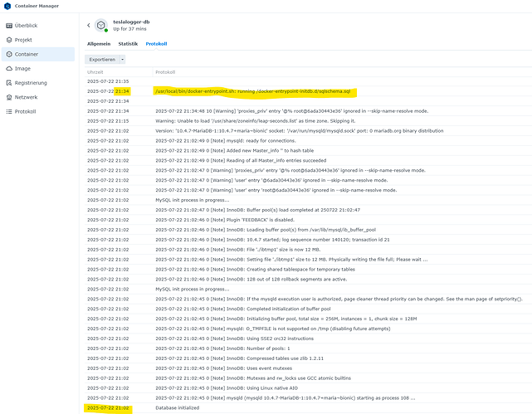Select the Container sidebar icon
This screenshot has width=532, height=414.
[9, 54]
